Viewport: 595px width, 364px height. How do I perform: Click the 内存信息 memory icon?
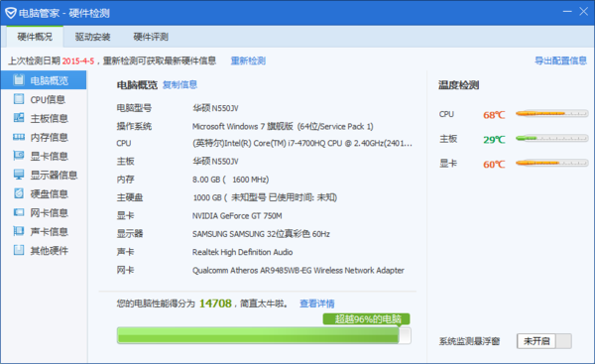coord(19,137)
